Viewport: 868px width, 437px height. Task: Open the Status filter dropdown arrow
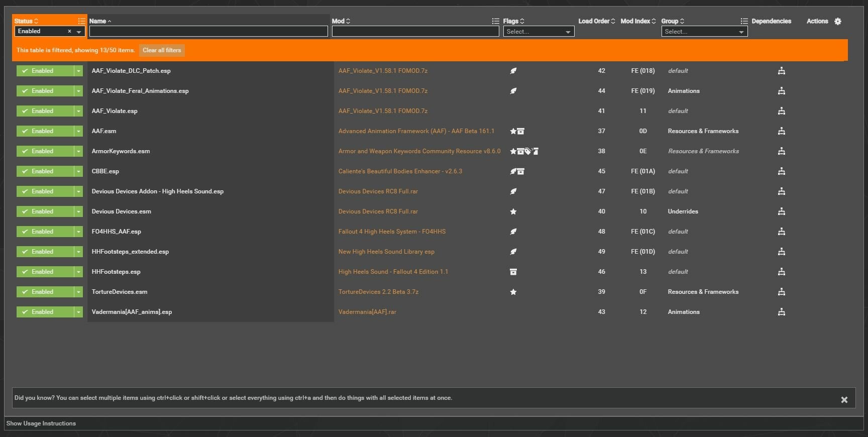point(79,32)
